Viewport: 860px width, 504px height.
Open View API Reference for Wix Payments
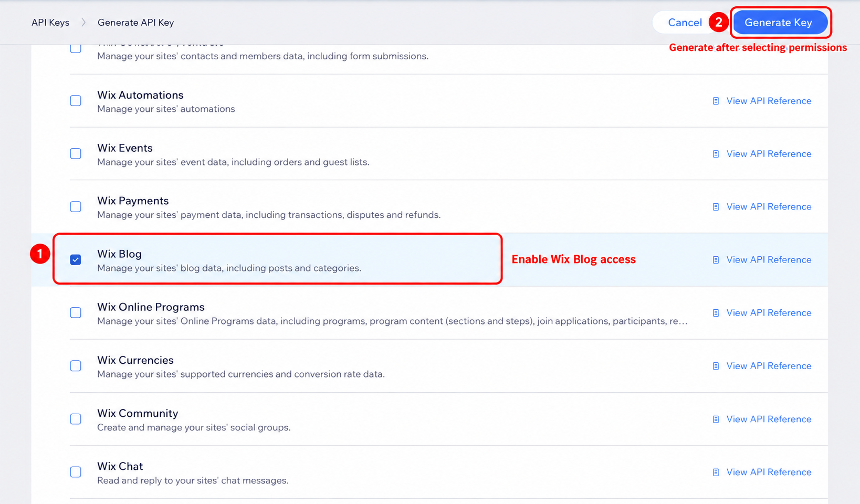coord(769,207)
